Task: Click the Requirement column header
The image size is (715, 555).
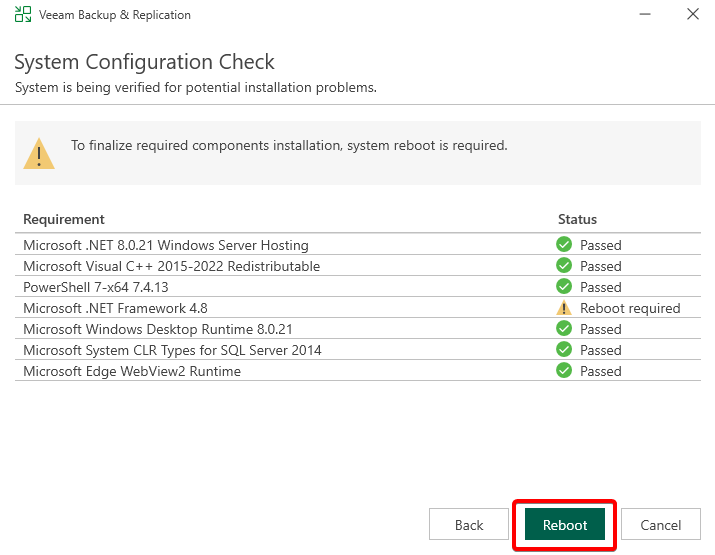Action: 64,219
